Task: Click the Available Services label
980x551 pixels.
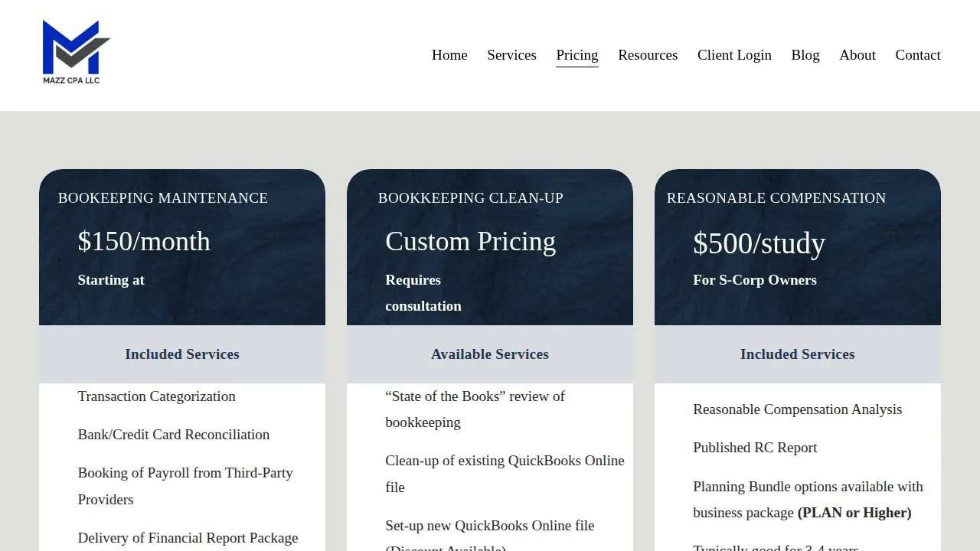Action: click(490, 354)
